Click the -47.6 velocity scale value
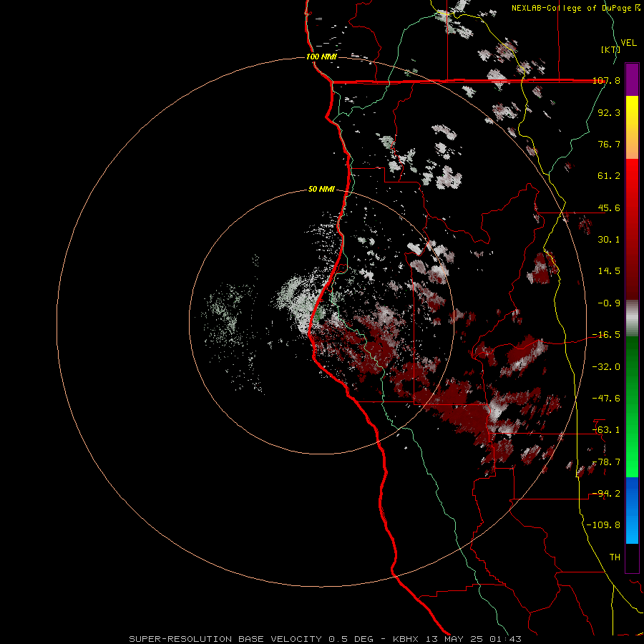This screenshot has height=644, width=644. (x=606, y=399)
